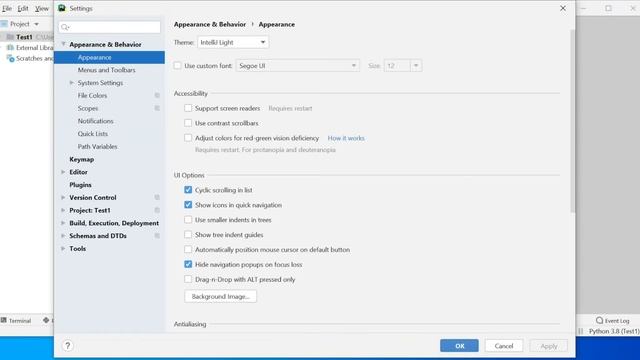Screen dimensions: 640x360
Task: Open the Terminal tool window icon
Action: point(4,320)
